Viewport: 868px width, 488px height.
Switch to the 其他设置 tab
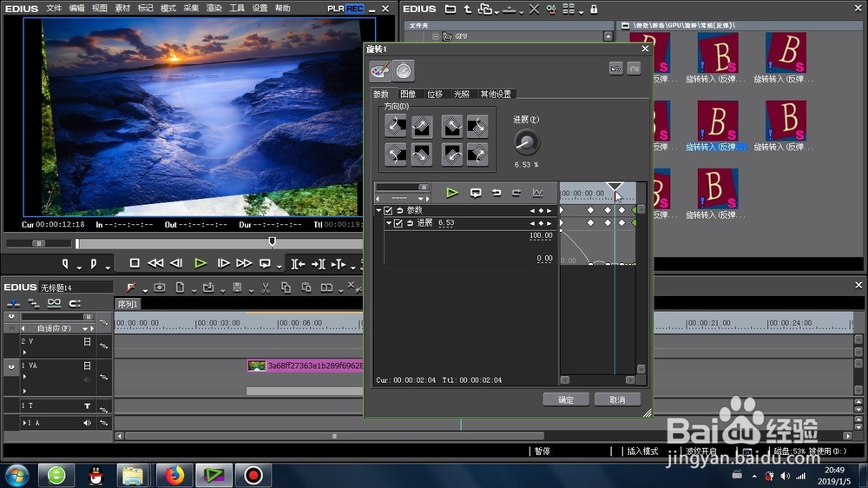click(x=496, y=94)
